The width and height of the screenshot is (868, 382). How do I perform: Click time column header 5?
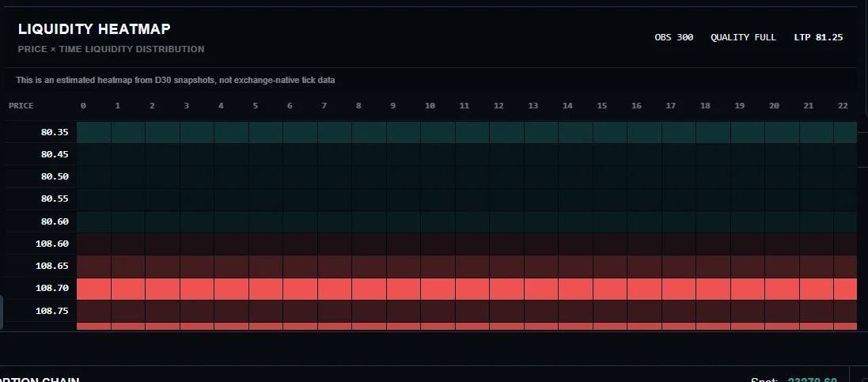point(256,106)
